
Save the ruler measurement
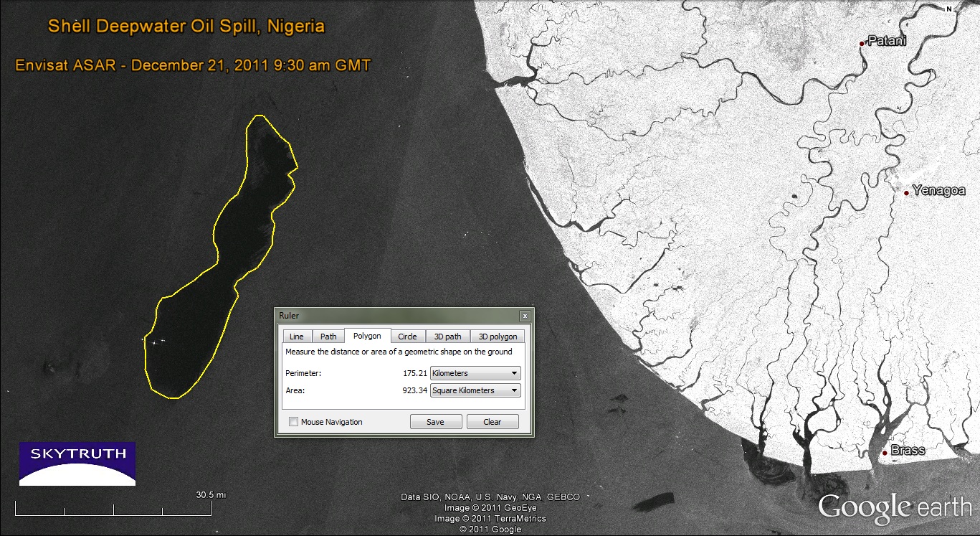(435, 422)
